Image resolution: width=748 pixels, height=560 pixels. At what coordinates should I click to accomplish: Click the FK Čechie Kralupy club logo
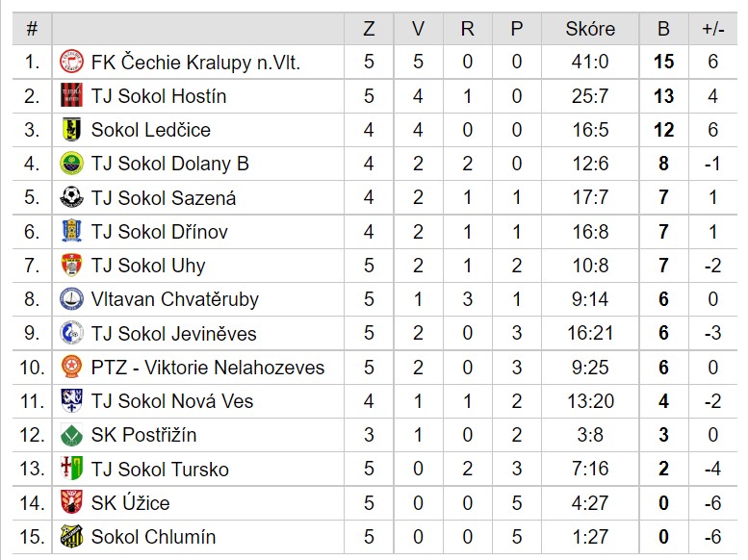(71, 62)
